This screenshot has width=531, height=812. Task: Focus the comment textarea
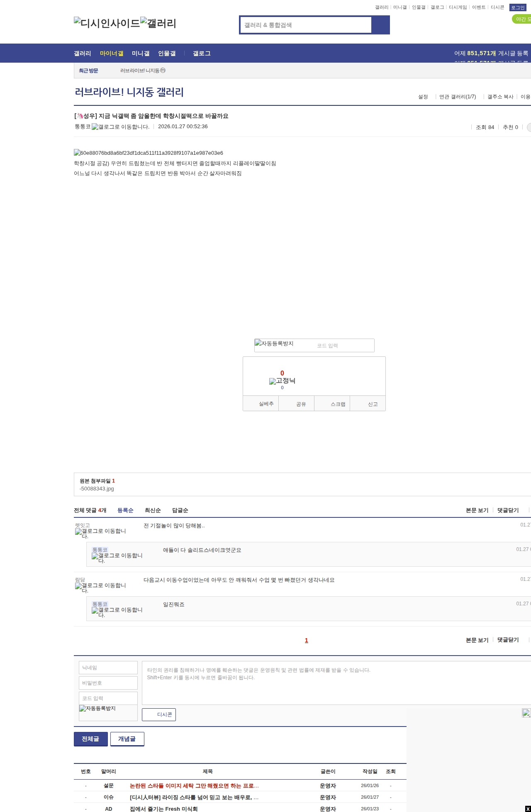click(x=336, y=683)
